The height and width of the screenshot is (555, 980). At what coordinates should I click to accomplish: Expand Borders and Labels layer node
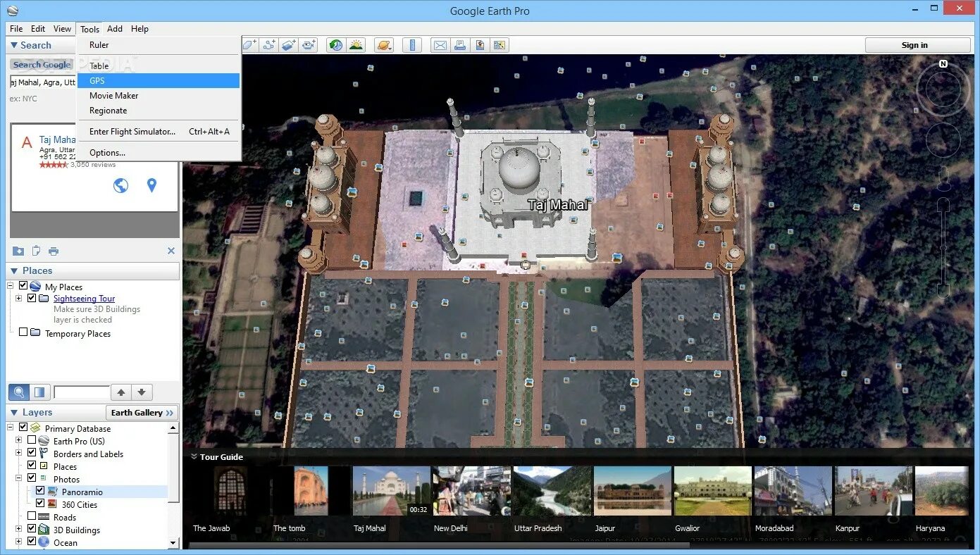[19, 454]
